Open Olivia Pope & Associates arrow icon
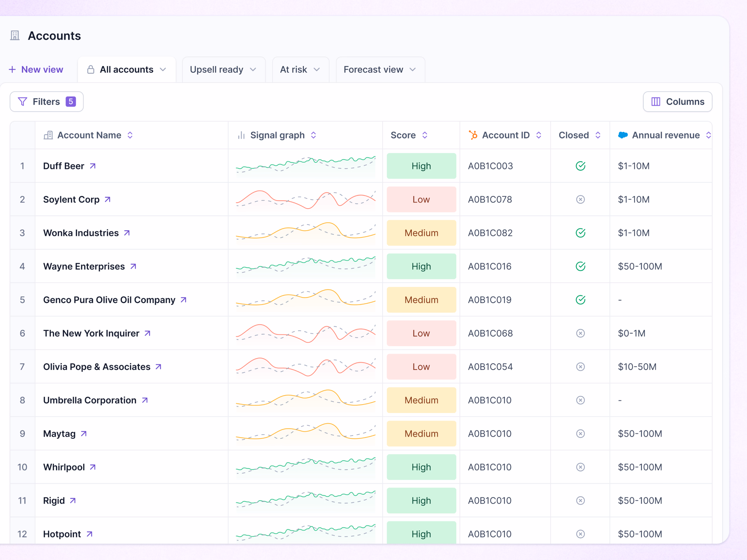 [158, 367]
